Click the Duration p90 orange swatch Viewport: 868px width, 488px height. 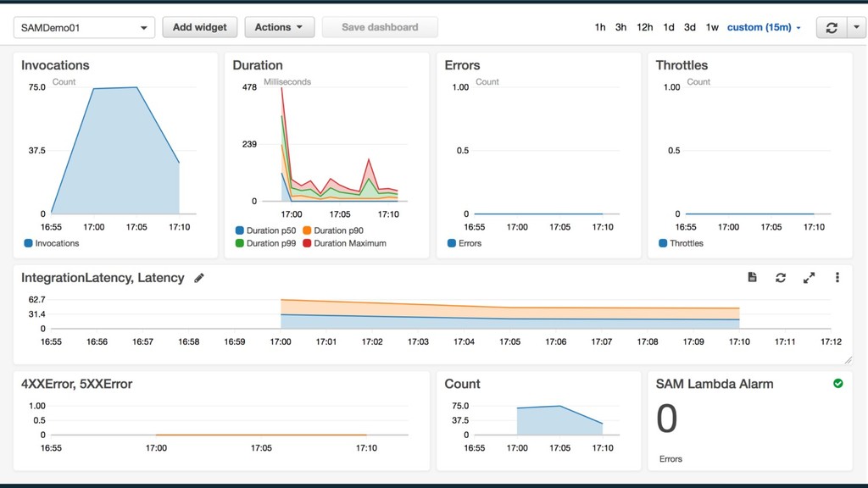click(307, 230)
